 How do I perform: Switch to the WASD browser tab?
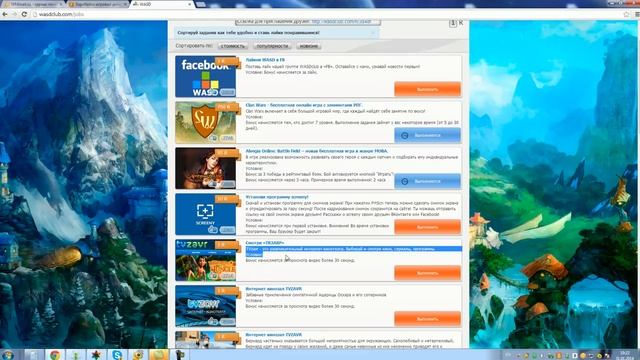click(x=162, y=4)
